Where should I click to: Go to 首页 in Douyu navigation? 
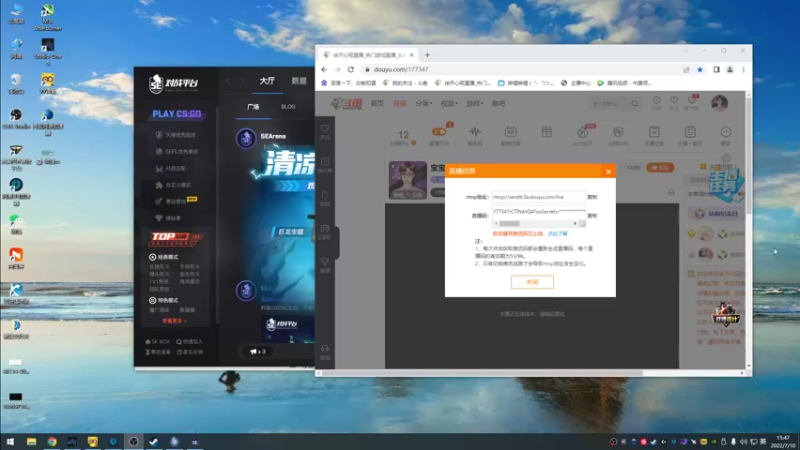pos(377,104)
